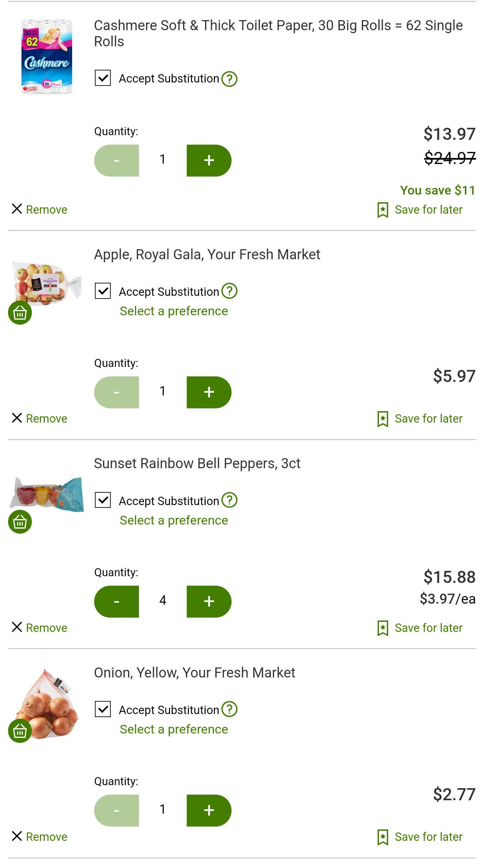This screenshot has width=483, height=868.
Task: Remove Royal Gala Apple from cart
Action: click(x=40, y=419)
